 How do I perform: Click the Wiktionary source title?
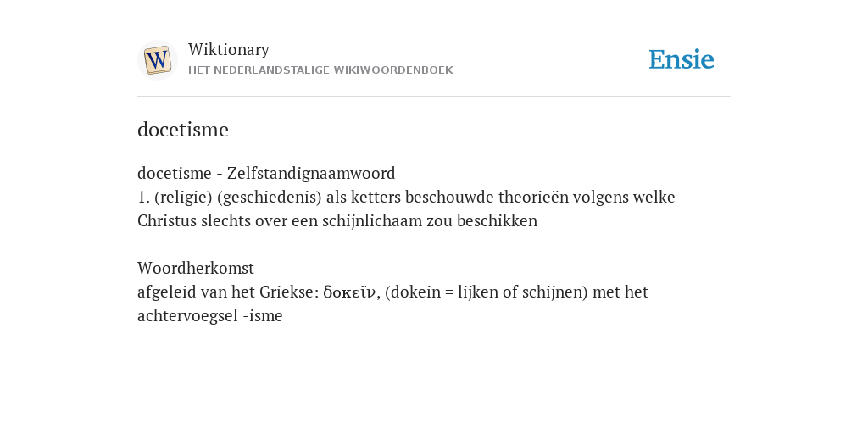229,49
